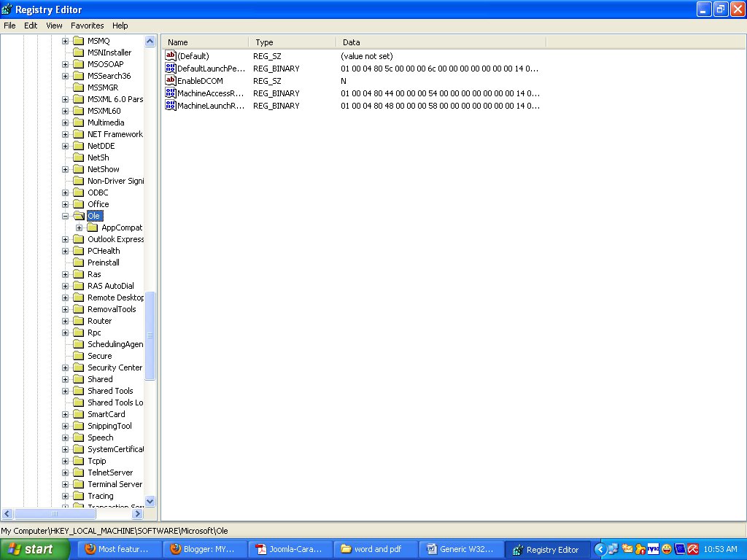Select the (Default) value string icon
The image size is (747, 560).
(x=171, y=55)
